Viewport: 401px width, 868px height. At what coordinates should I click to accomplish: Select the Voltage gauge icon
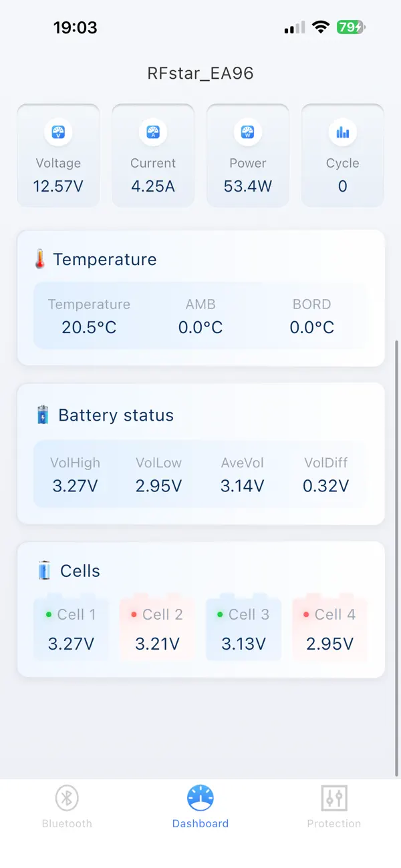click(58, 132)
